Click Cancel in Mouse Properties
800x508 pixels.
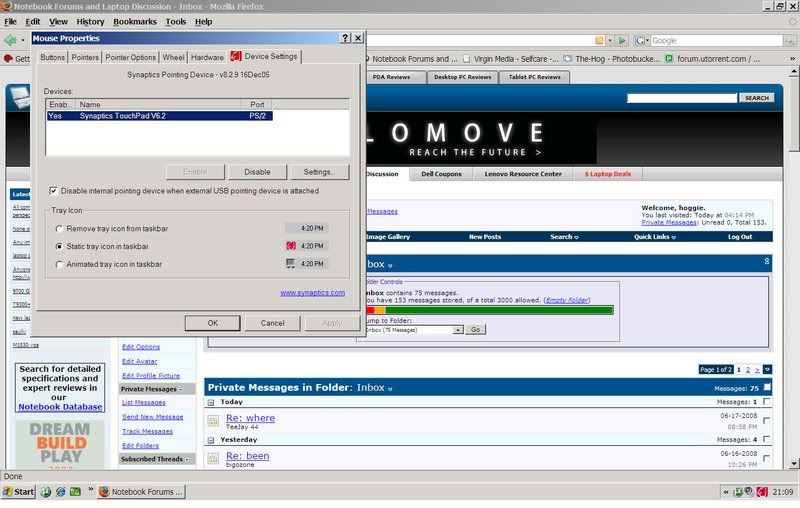coord(272,323)
